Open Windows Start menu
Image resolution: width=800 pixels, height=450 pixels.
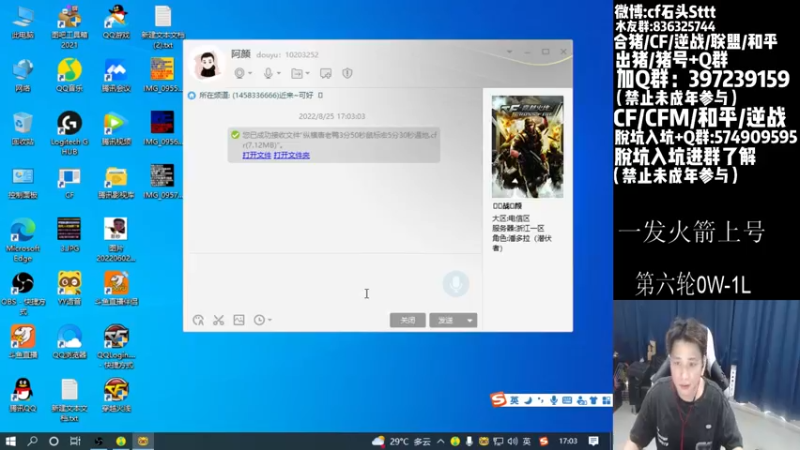click(10, 441)
